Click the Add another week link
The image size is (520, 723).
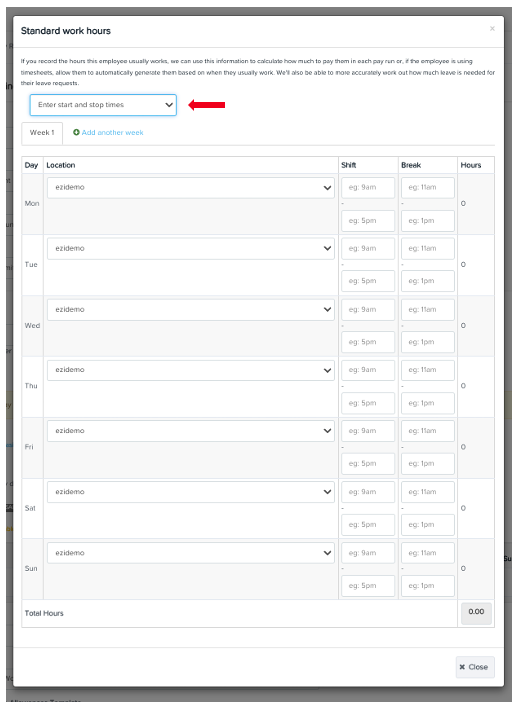point(112,132)
